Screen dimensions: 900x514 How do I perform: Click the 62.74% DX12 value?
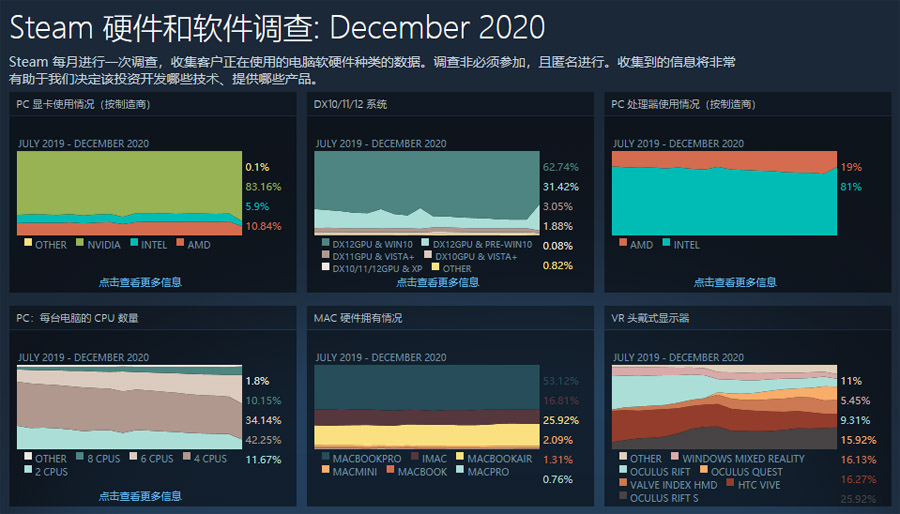point(561,168)
